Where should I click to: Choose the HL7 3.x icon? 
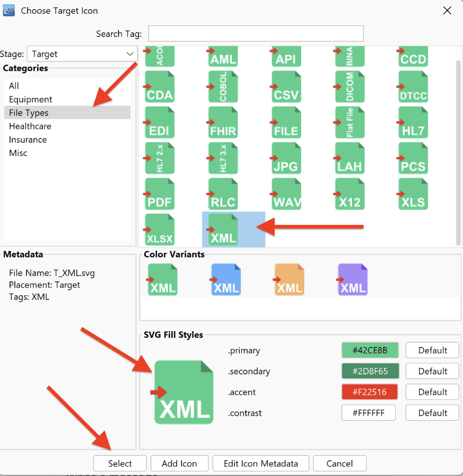pos(223,158)
